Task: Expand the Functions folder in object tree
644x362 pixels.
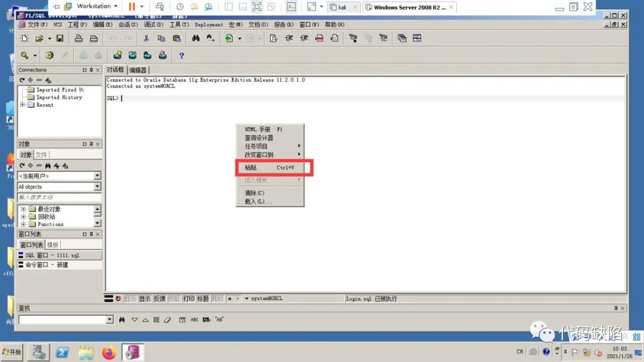Action: (x=23, y=224)
